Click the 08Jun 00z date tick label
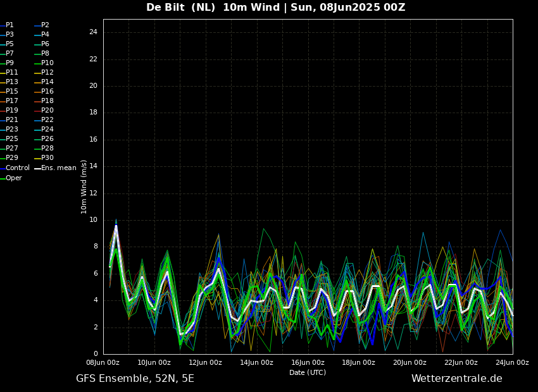The image size is (538, 392). click(103, 363)
